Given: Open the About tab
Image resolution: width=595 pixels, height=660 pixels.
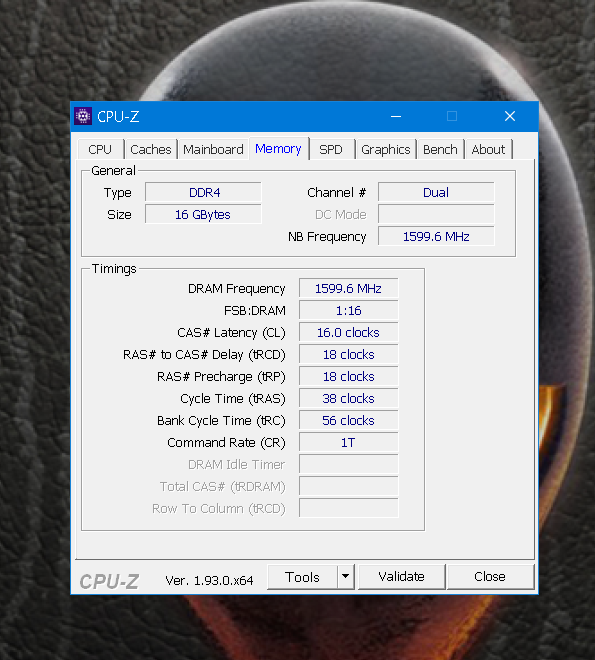Looking at the screenshot, I should (x=488, y=149).
